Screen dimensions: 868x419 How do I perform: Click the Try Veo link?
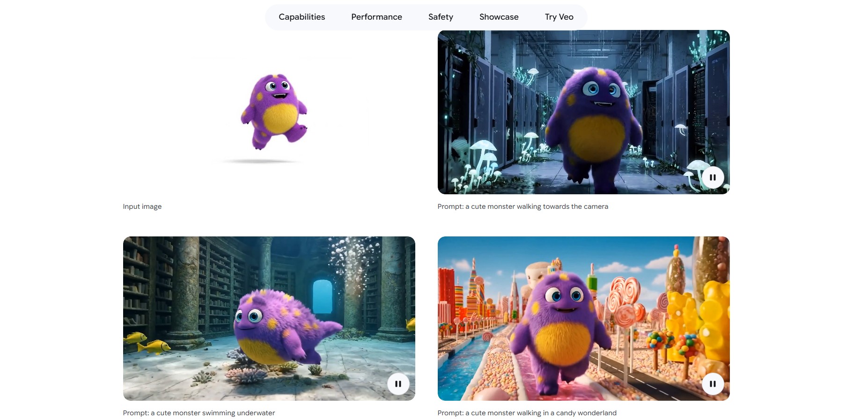click(559, 17)
